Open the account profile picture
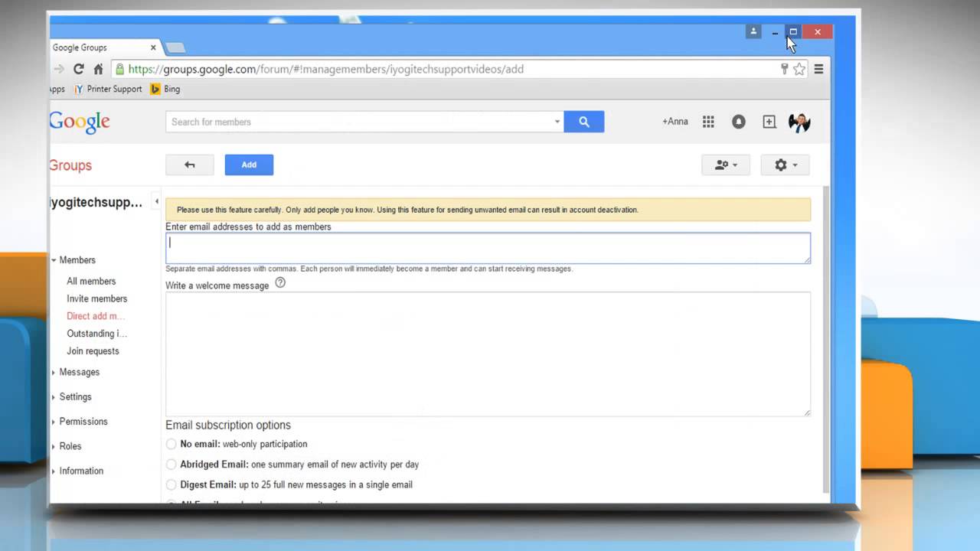This screenshot has height=551, width=980. coord(799,122)
